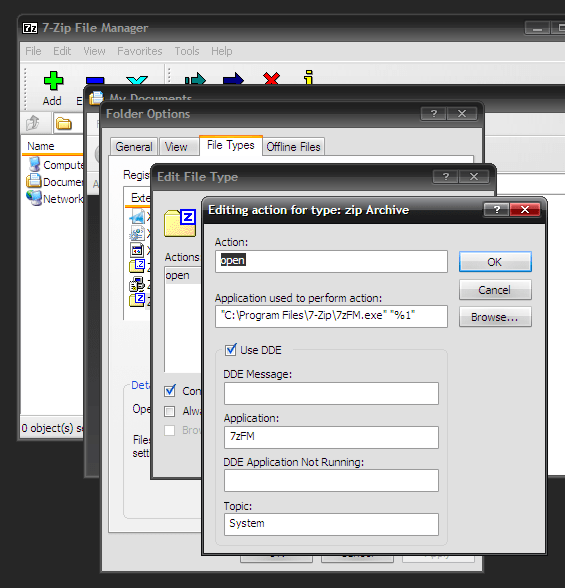Click the folder icon beside the Up button

point(63,123)
